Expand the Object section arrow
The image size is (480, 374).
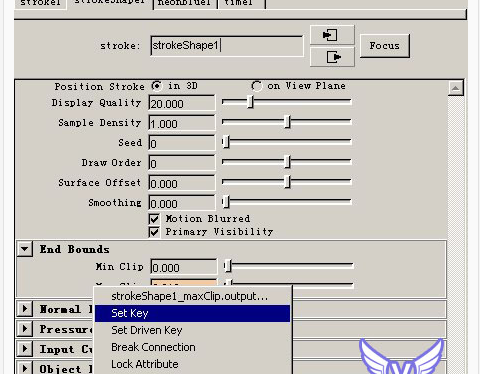click(25, 368)
